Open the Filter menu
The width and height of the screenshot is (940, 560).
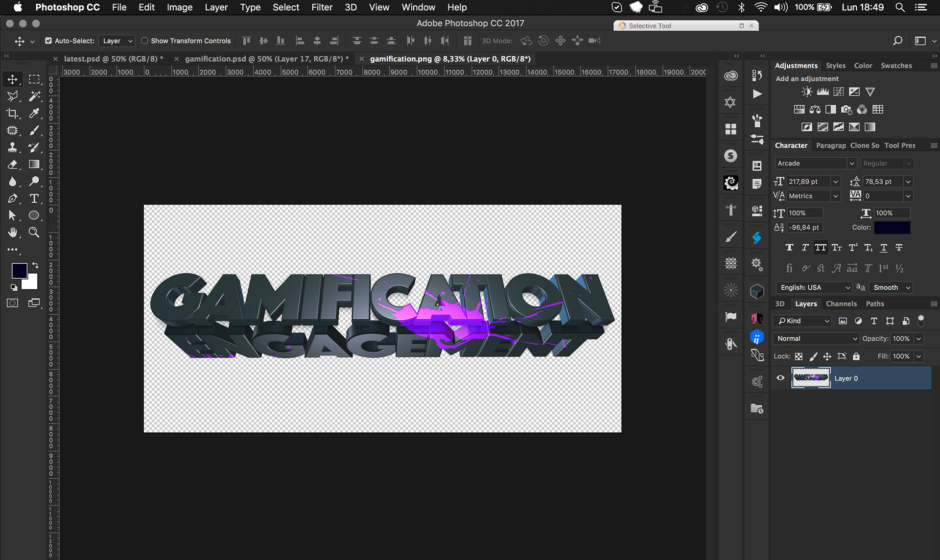coord(322,7)
